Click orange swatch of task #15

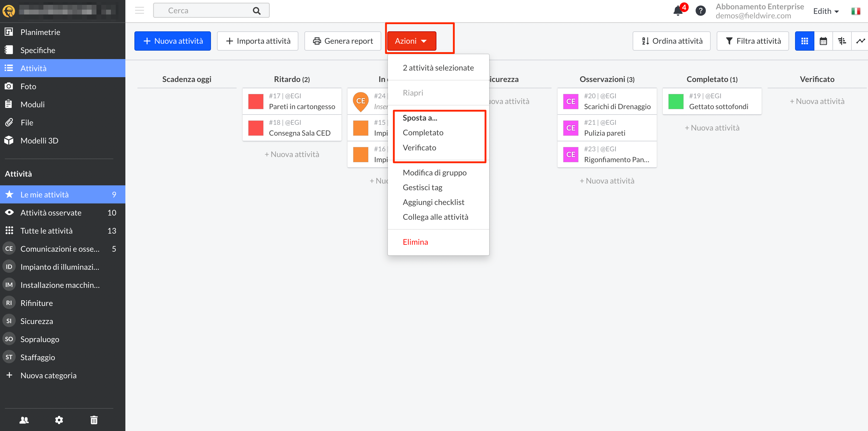(x=360, y=128)
